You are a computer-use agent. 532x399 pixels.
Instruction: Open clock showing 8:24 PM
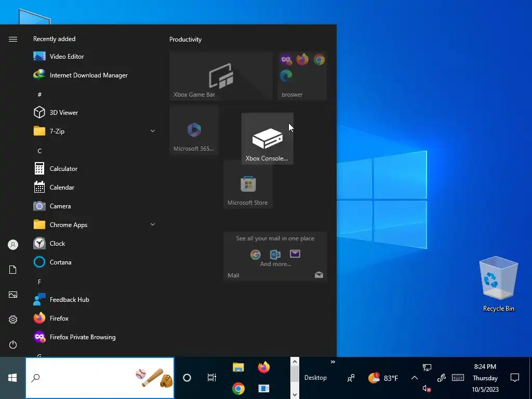tap(485, 378)
